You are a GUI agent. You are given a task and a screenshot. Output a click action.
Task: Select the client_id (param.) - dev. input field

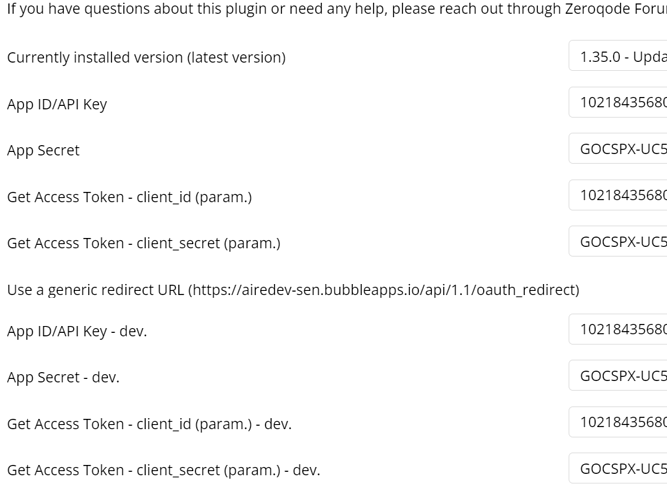click(618, 422)
